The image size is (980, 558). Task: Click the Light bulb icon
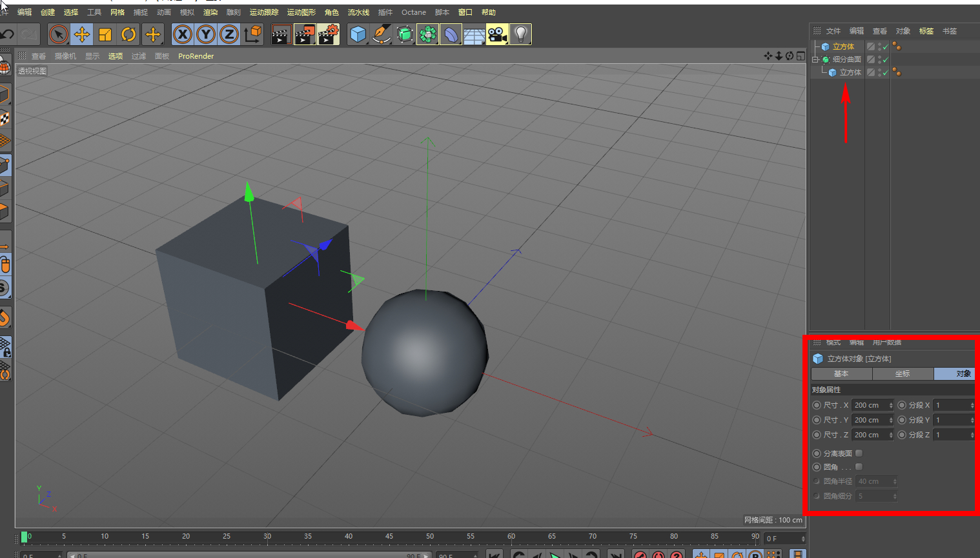tap(520, 34)
